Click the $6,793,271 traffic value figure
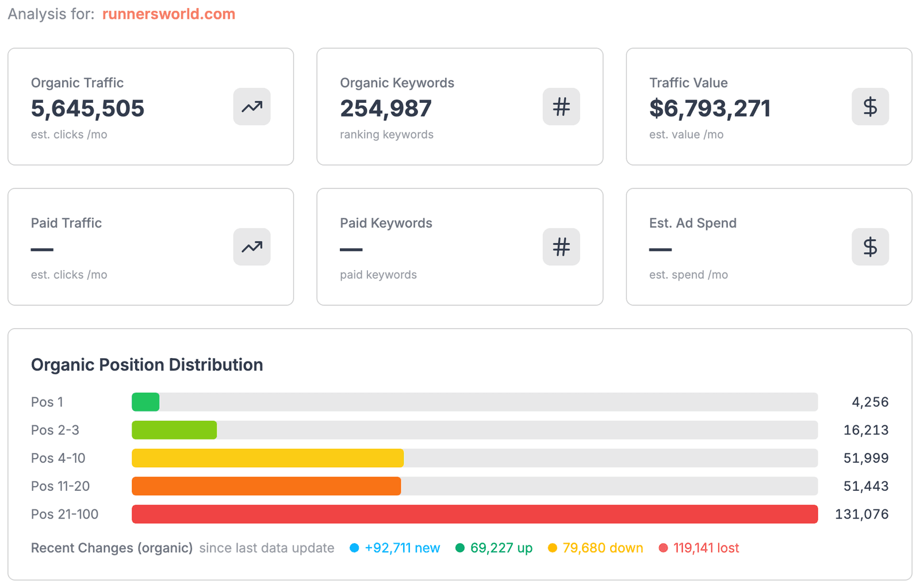The height and width of the screenshot is (588, 920). 710,109
